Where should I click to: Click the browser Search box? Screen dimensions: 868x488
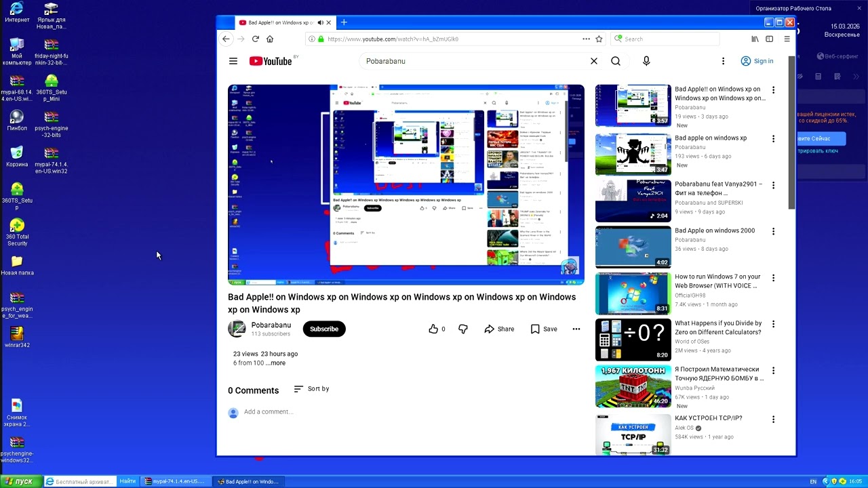point(665,39)
